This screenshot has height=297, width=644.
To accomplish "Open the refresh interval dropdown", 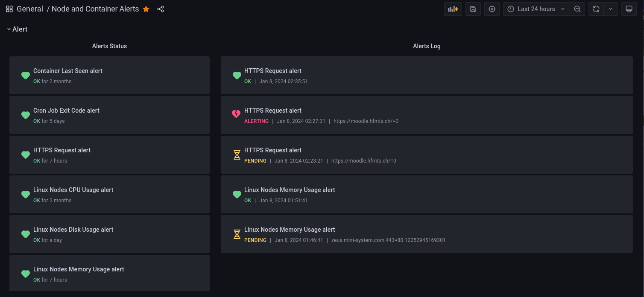I will [611, 9].
